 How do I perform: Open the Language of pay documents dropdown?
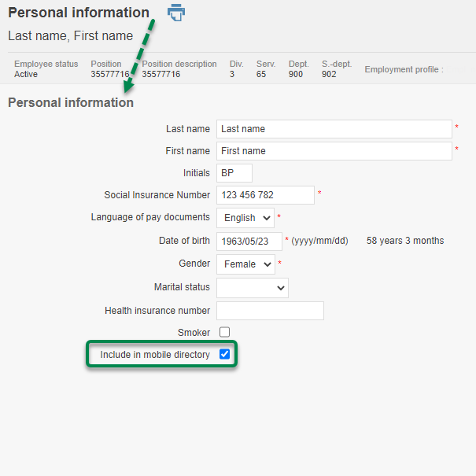pyautogui.click(x=245, y=217)
